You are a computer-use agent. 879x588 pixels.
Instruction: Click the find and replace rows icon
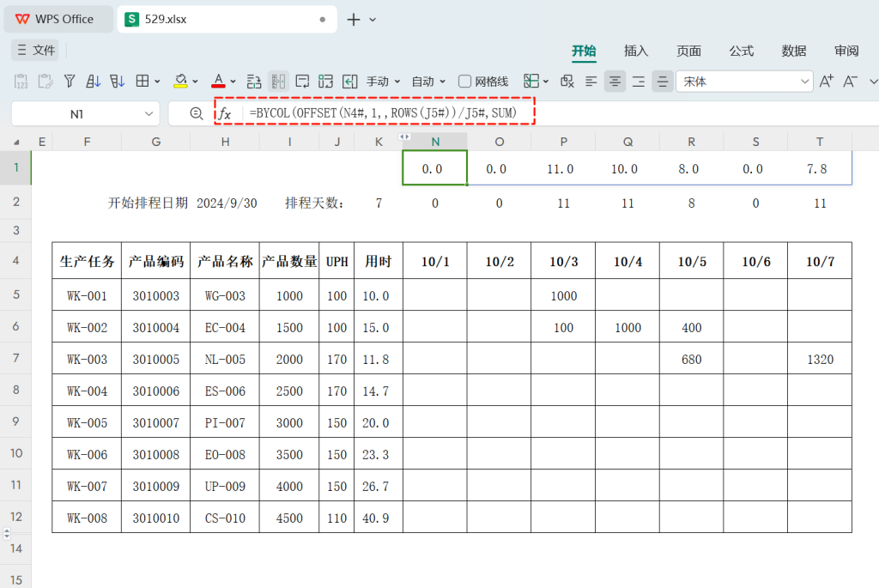[254, 82]
